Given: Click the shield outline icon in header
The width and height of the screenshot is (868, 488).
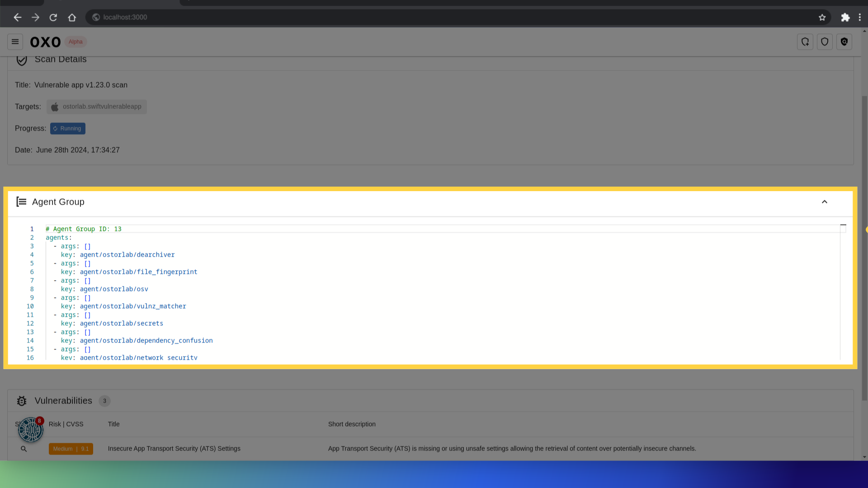Looking at the screenshot, I should [825, 42].
